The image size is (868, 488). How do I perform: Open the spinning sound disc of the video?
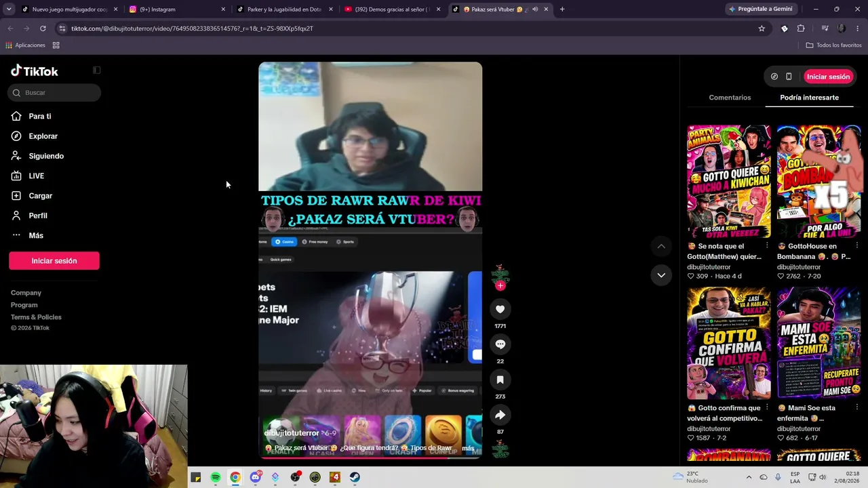(500, 449)
